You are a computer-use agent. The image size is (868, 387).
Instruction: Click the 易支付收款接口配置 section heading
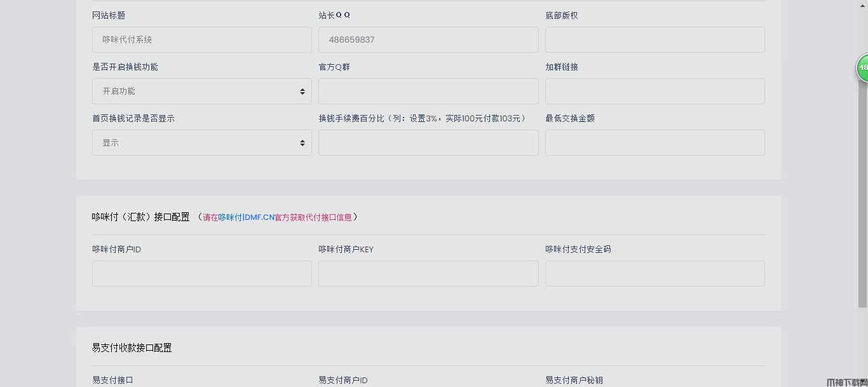132,348
